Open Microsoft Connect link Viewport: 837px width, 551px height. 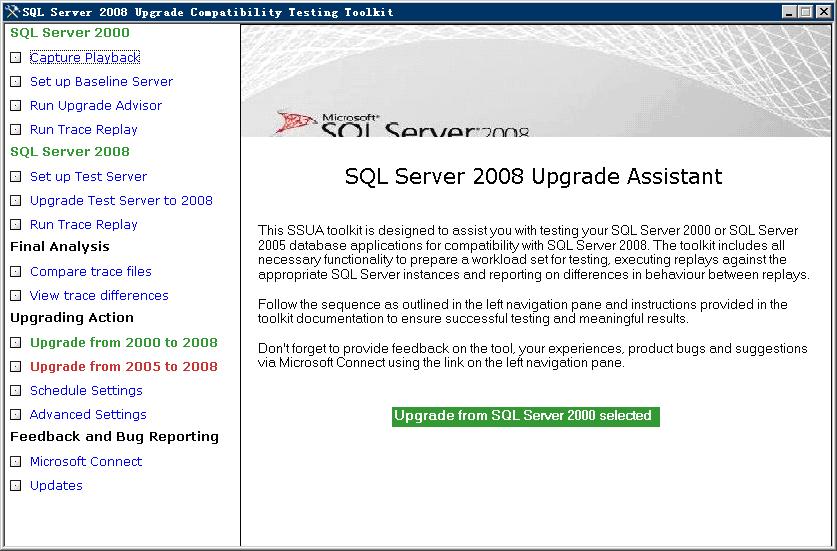point(86,461)
